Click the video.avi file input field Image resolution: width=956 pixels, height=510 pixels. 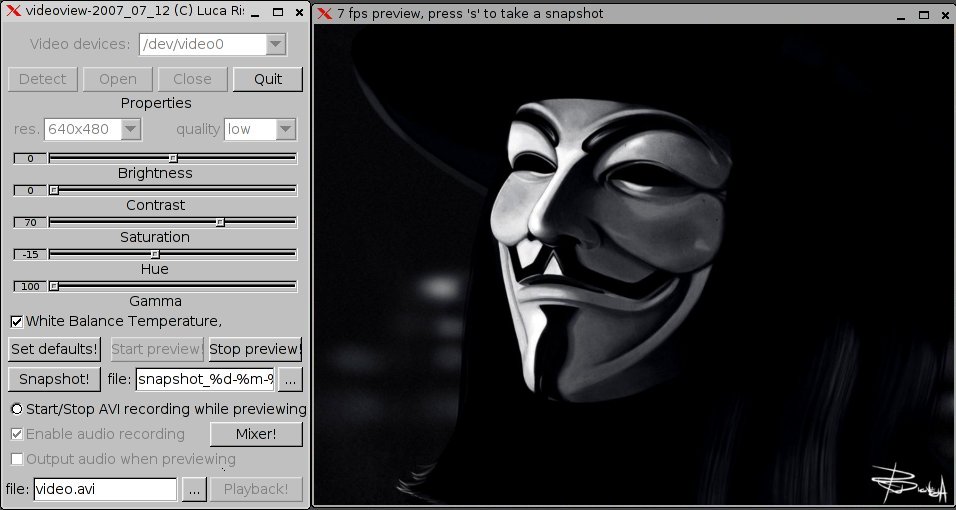click(x=105, y=489)
